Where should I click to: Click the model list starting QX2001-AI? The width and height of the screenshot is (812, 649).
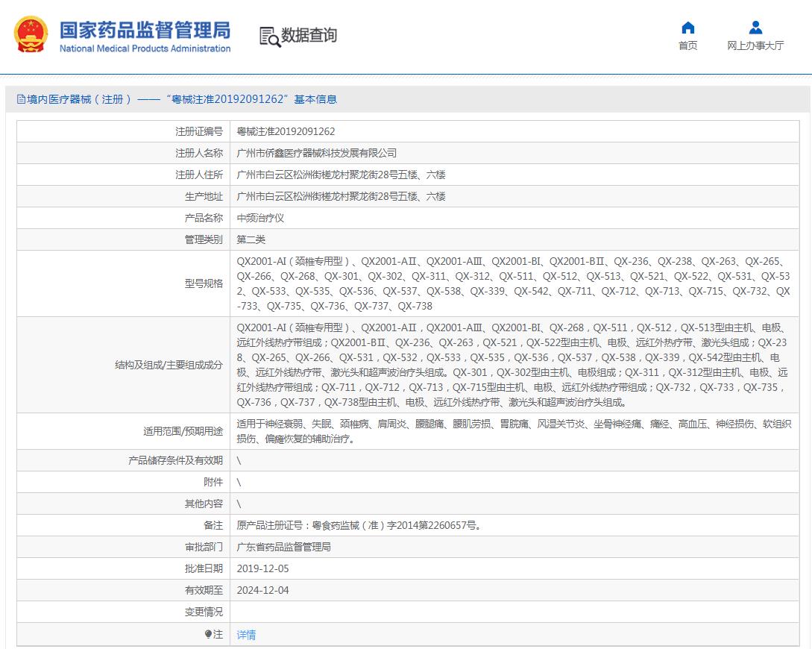click(514, 283)
